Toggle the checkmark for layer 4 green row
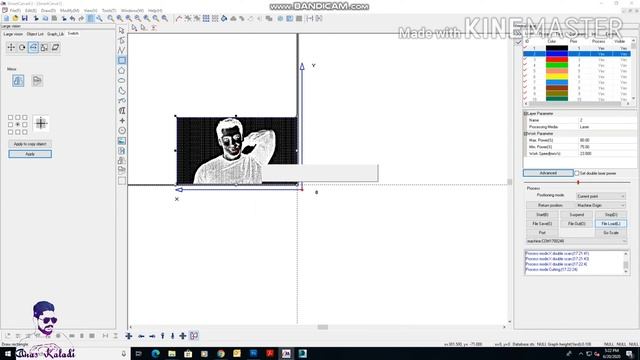640x360 pixels. click(525, 65)
